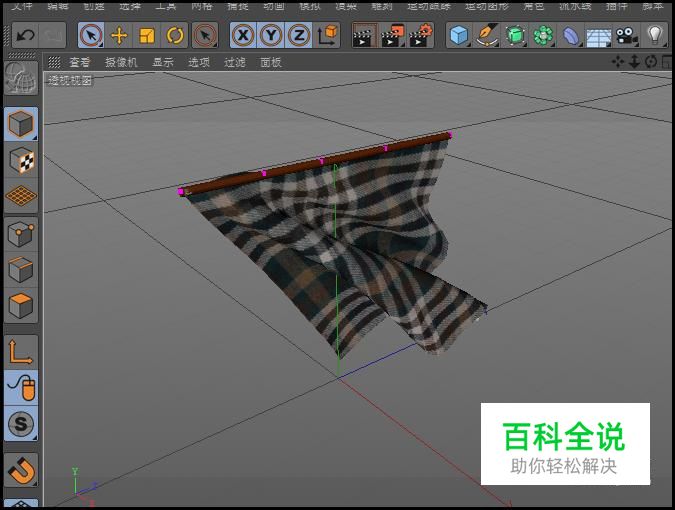
Task: Render to Picture Viewer
Action: click(x=393, y=35)
